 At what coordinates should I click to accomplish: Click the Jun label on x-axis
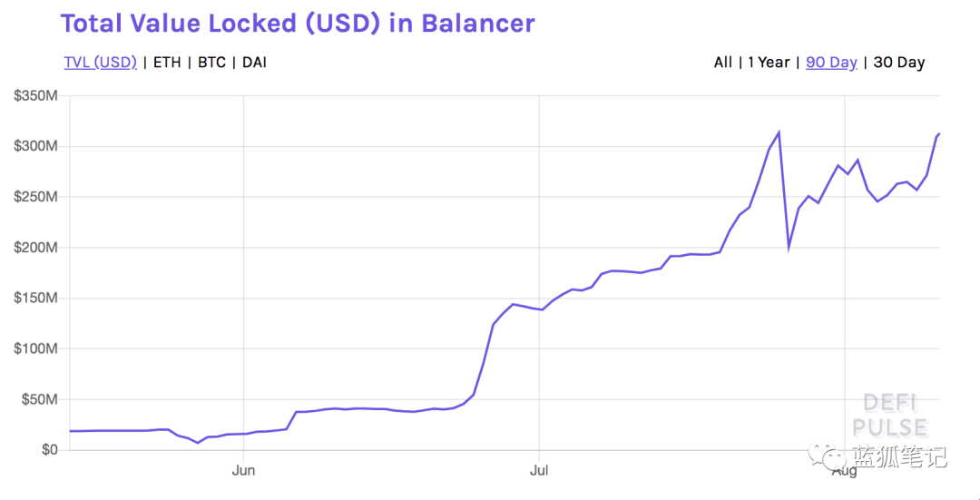coord(243,470)
